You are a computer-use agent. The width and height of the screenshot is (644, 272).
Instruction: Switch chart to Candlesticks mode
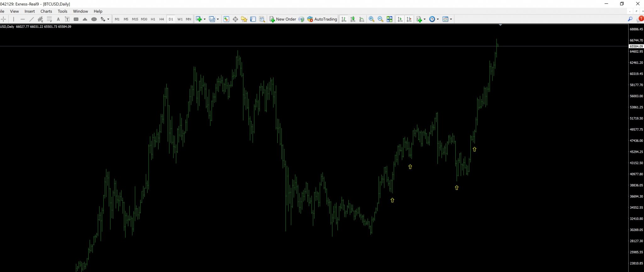pyautogui.click(x=353, y=19)
